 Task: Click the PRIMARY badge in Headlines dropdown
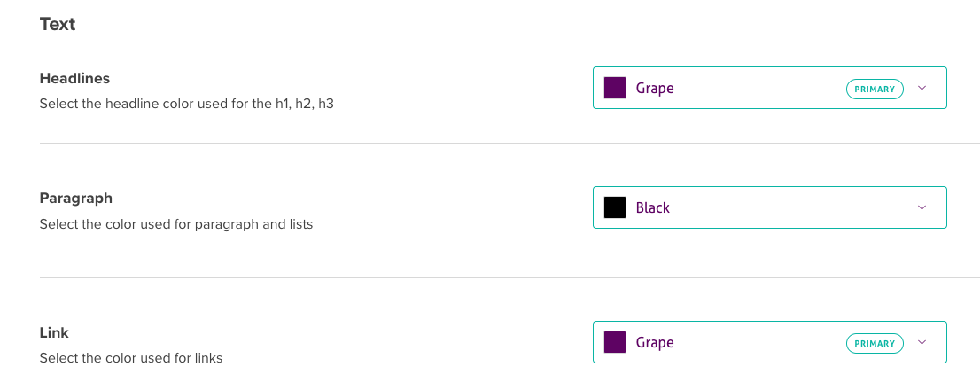[875, 89]
